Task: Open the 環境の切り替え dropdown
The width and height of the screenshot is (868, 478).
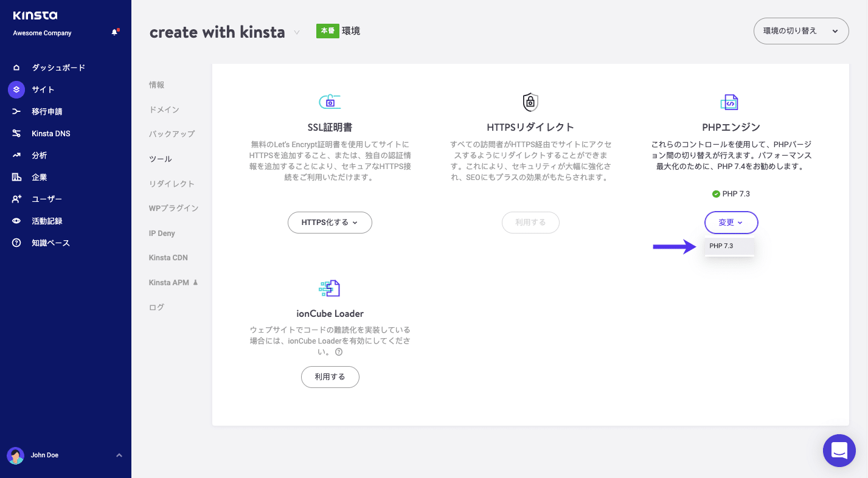Action: pyautogui.click(x=800, y=30)
